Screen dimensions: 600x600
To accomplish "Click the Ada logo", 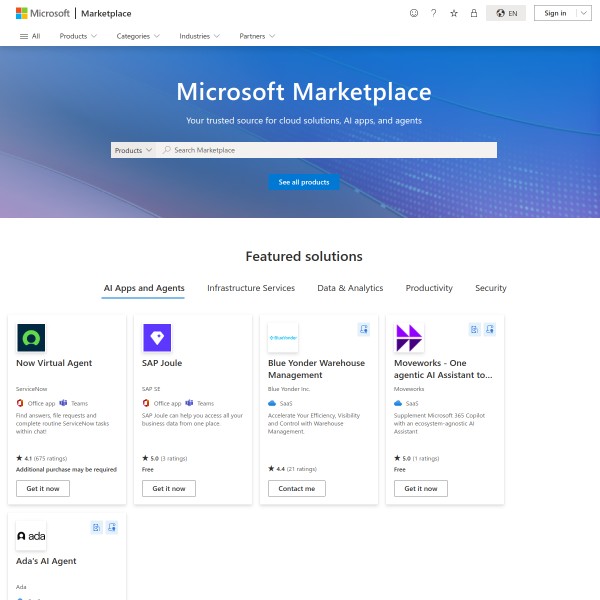I will point(31,536).
